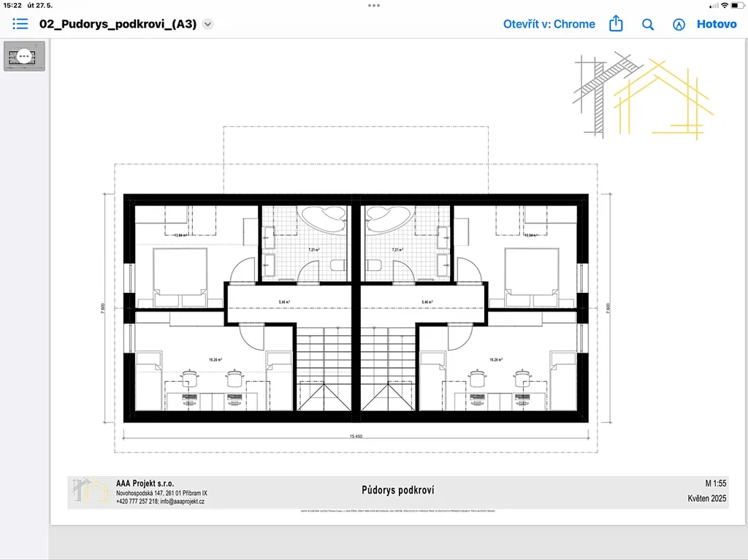The height and width of the screenshot is (560, 748).
Task: Tap Otevřít v: Chrome
Action: coord(549,24)
